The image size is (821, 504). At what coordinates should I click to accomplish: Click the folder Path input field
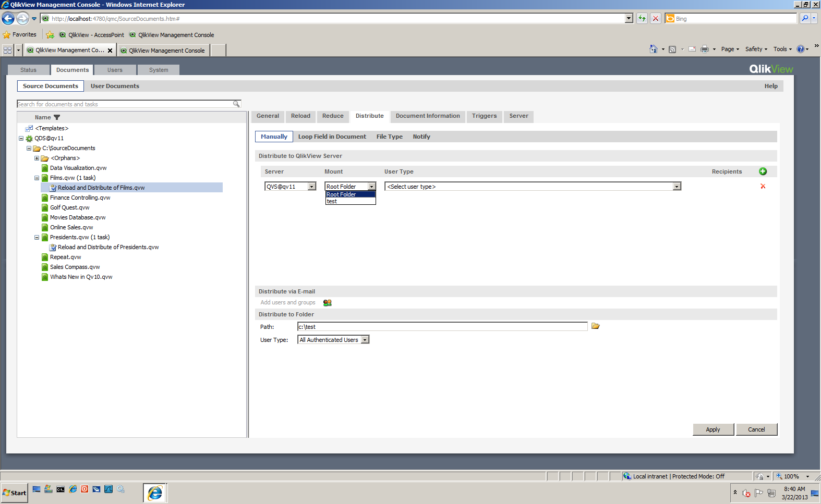442,327
